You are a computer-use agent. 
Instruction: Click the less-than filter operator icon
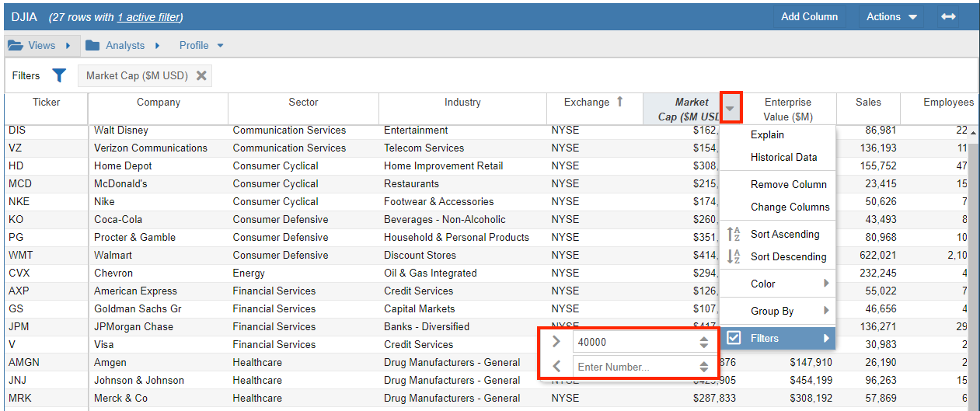point(556,366)
